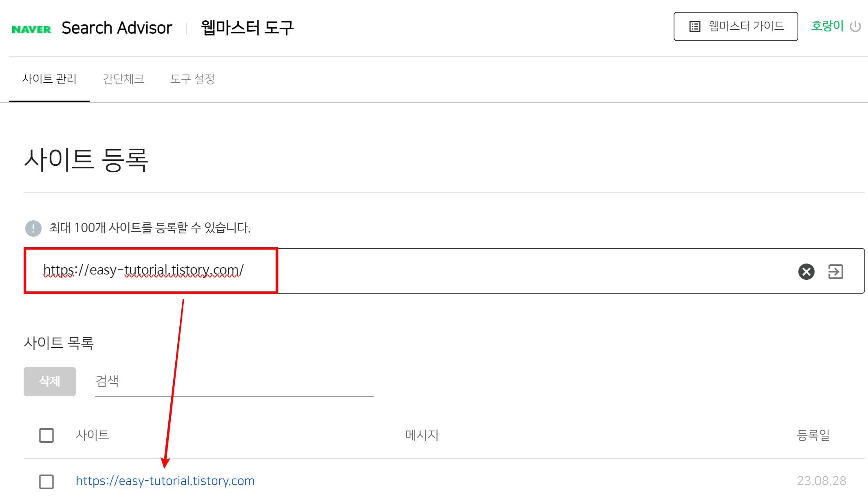868x501 pixels.
Task: Open the 도구 설정 tab
Action: 193,79
